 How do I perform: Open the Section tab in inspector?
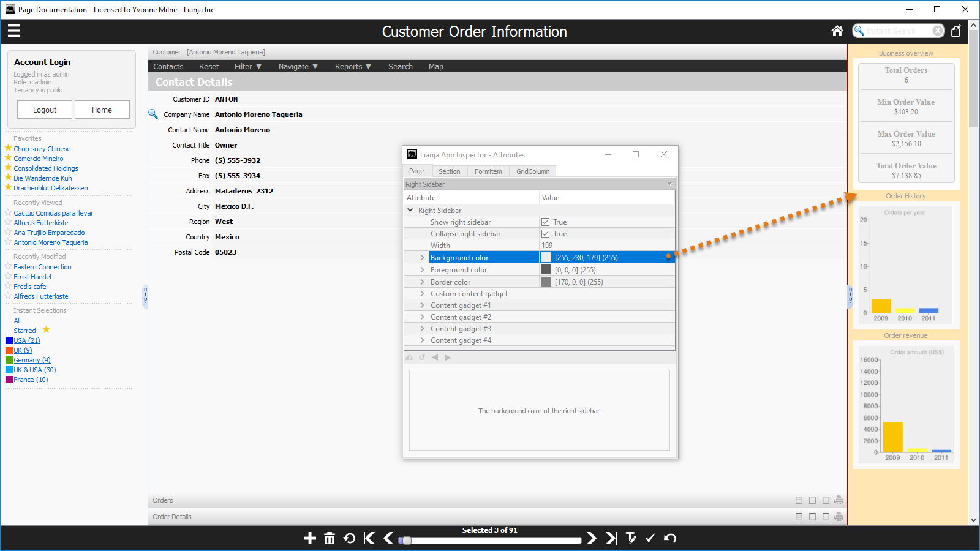[x=449, y=171]
